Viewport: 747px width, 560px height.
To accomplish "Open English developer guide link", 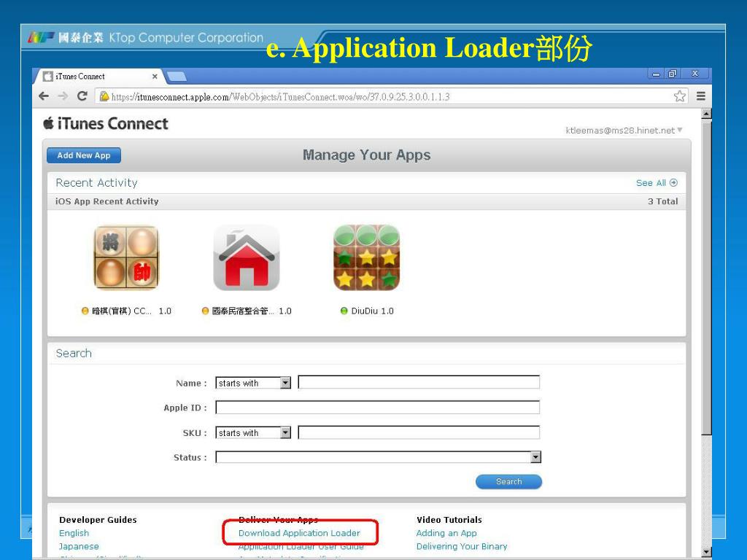I will point(74,533).
